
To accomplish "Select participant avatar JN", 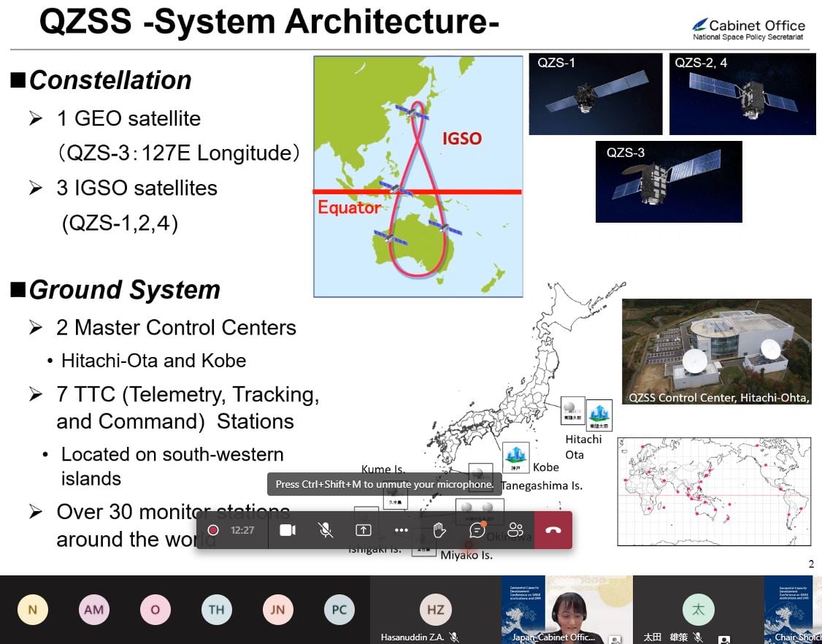I will coord(278,610).
